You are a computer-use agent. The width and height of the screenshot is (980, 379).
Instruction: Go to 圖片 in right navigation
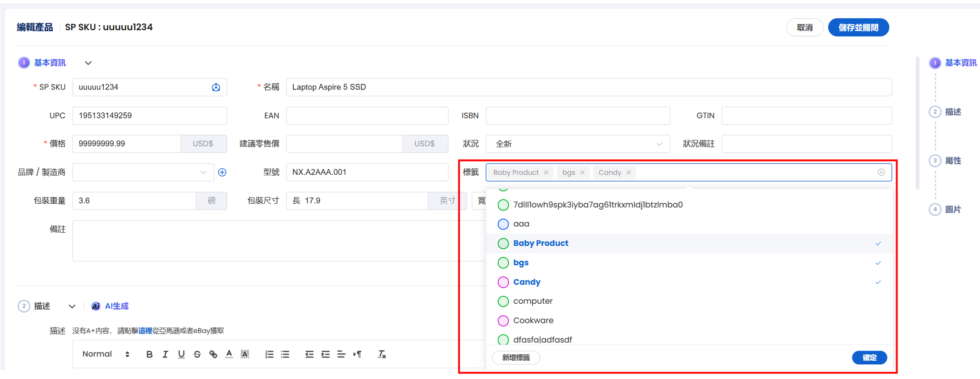(953, 209)
